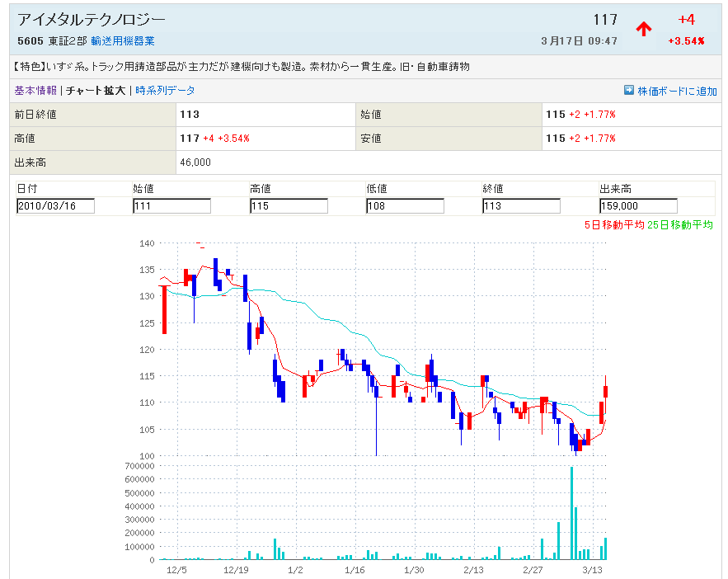Click the 140 price axis label

[147, 243]
